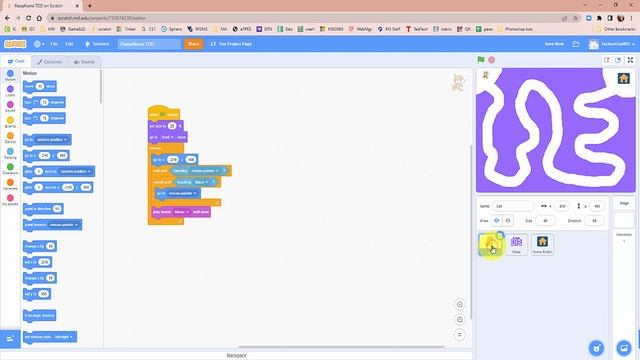Set the sprite to hidden (crossed eye)

pyautogui.click(x=508, y=220)
